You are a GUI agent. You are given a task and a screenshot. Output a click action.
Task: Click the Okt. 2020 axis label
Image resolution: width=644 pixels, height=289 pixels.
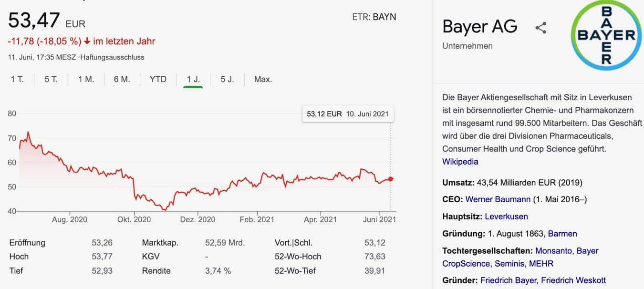[134, 220]
